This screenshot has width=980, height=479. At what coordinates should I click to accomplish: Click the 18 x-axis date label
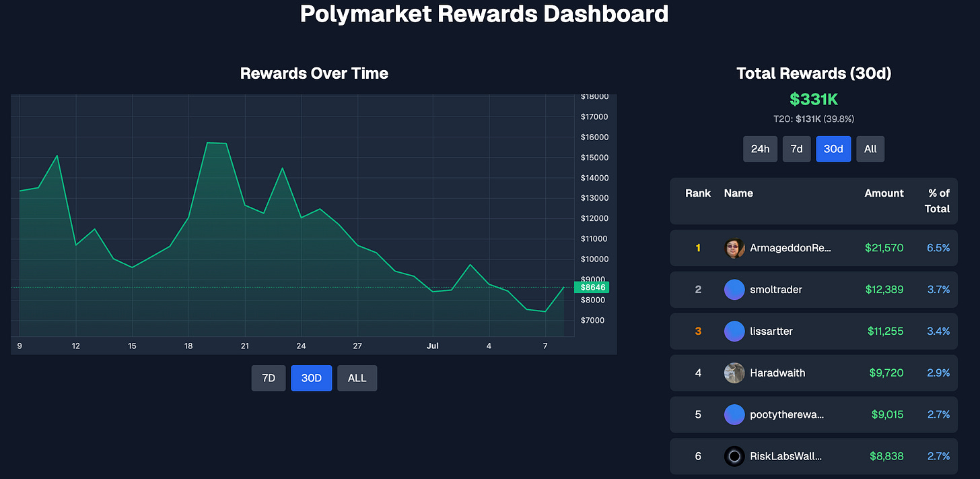point(188,346)
